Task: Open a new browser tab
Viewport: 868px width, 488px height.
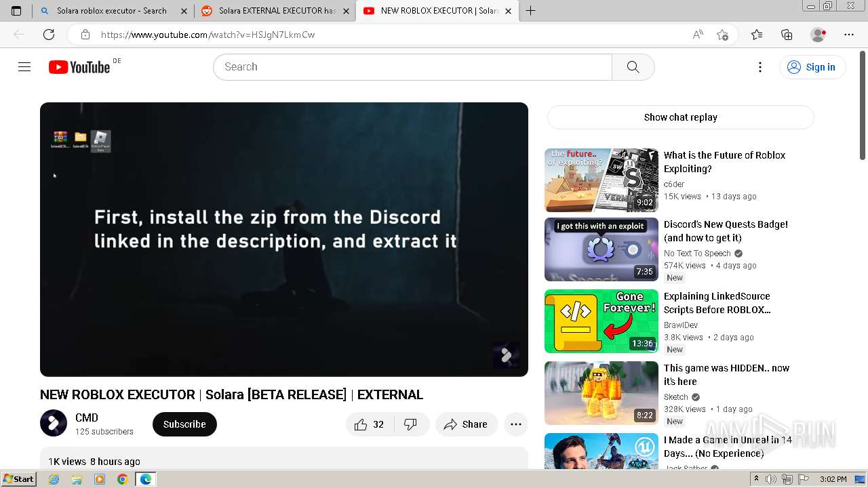Action: 530,11
